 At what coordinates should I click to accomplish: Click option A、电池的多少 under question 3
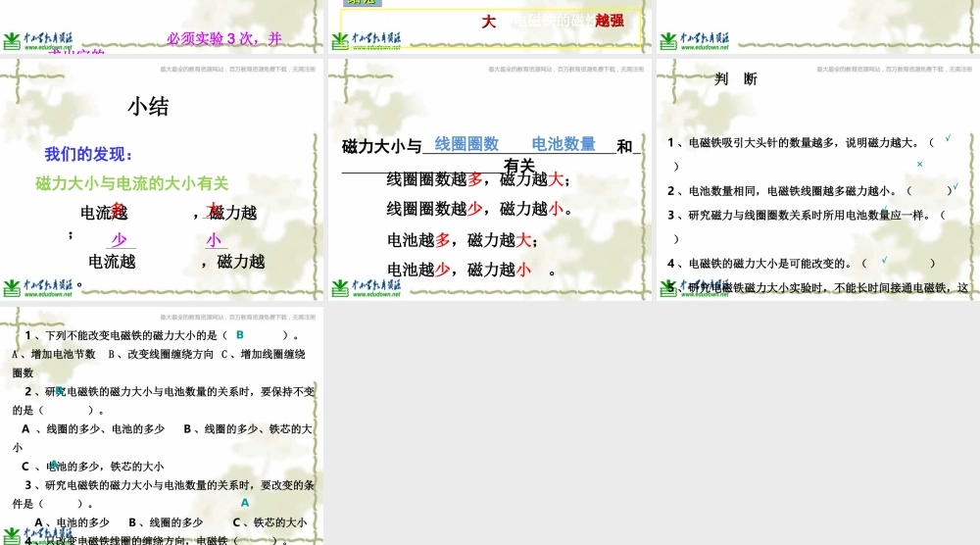click(72, 522)
